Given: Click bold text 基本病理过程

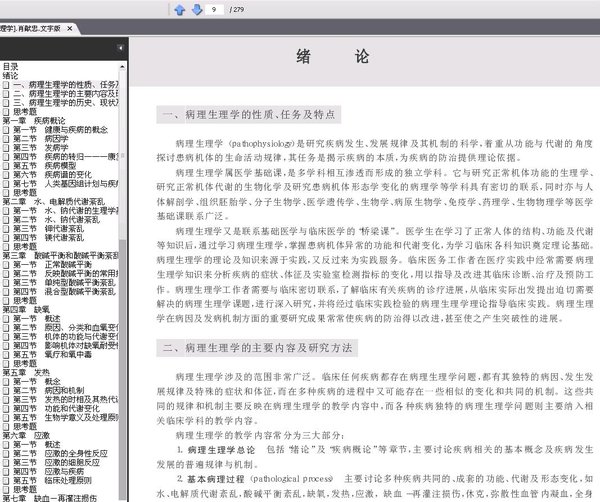Looking at the screenshot, I should coord(215,479).
